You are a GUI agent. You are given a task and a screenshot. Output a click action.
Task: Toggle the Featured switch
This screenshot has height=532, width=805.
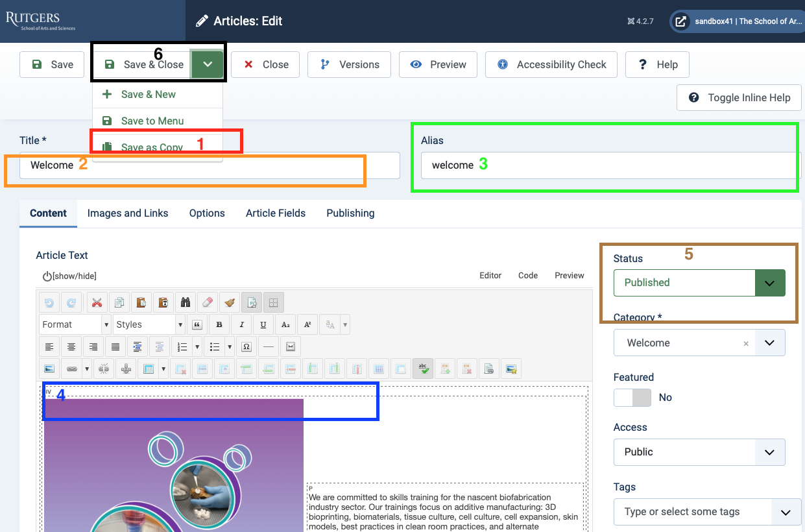[632, 398]
